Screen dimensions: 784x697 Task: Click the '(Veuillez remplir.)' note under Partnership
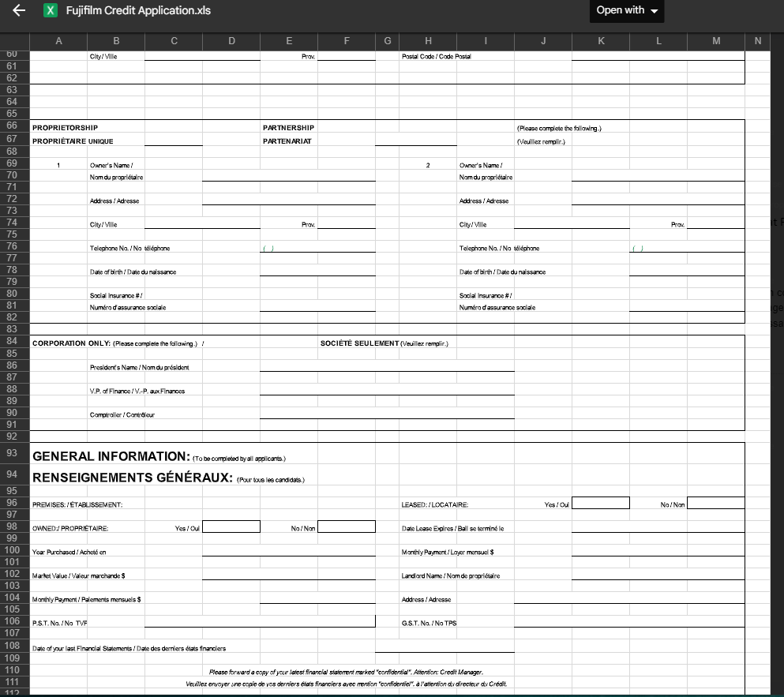(541, 141)
